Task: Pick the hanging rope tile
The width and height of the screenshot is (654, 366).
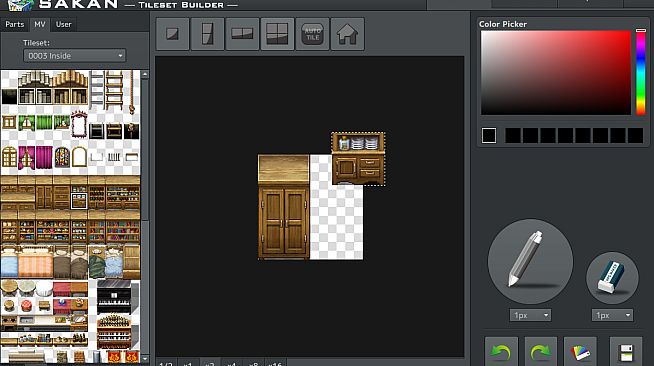Action: (131, 92)
